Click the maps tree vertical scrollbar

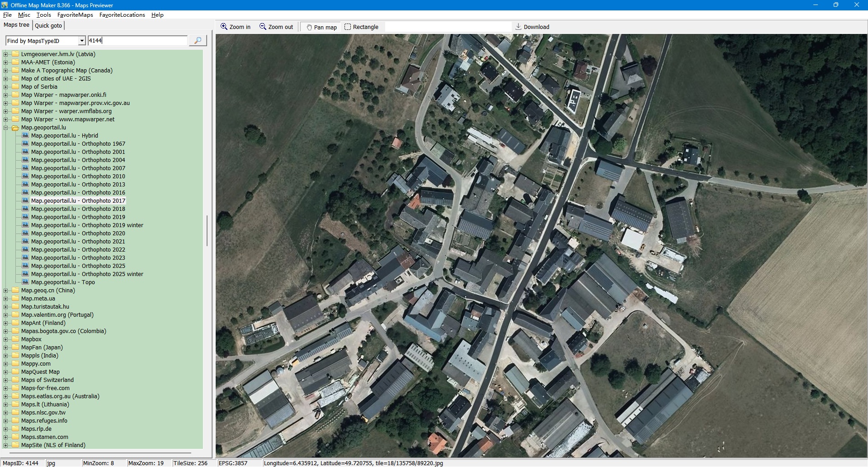click(x=207, y=231)
